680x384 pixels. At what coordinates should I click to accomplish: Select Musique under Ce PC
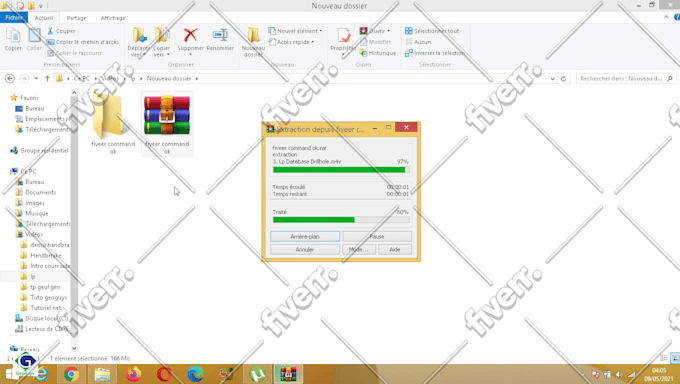(32, 213)
